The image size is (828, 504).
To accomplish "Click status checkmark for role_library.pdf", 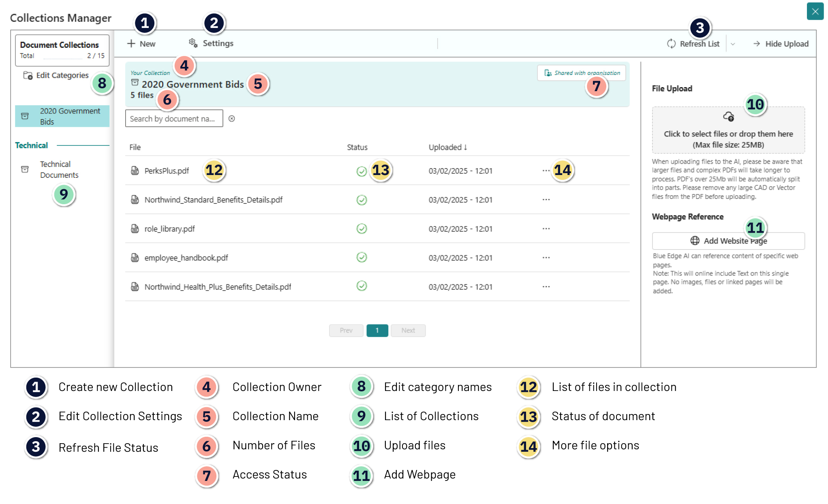I will pos(362,229).
